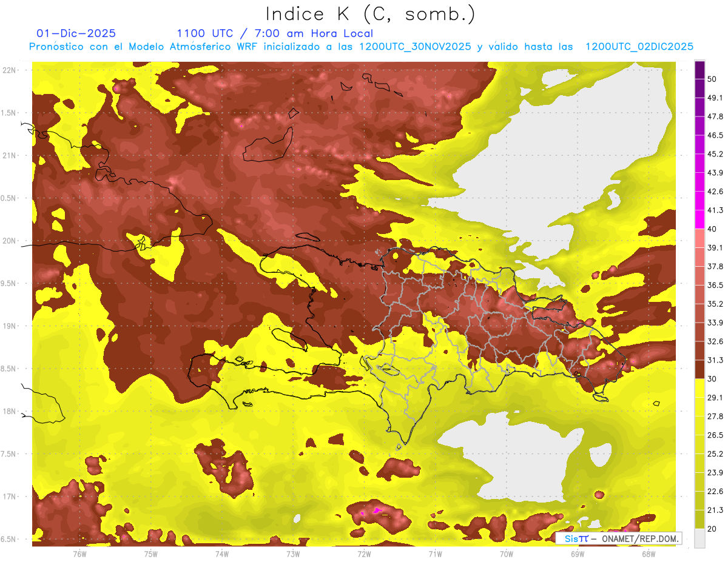Screen dimensions: 728x562
Task: Select the date label '01-Dic-2025'
Action: [76, 33]
